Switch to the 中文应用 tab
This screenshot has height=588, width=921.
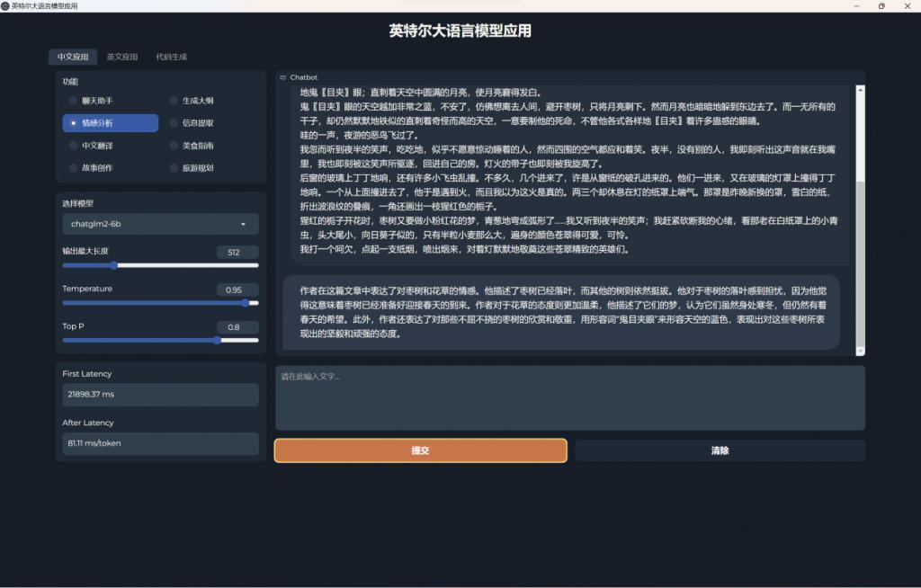pyautogui.click(x=73, y=56)
